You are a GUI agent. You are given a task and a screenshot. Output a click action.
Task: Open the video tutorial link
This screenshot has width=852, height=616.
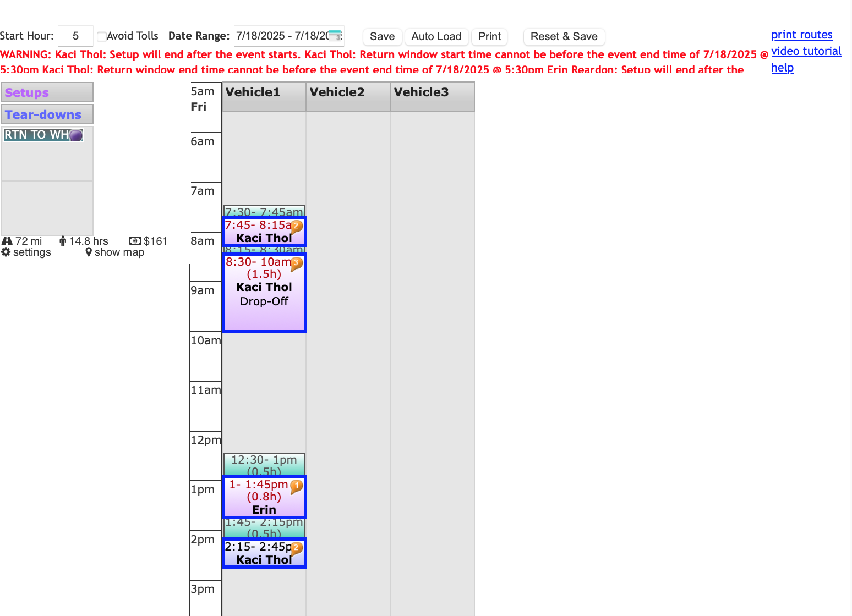[806, 51]
